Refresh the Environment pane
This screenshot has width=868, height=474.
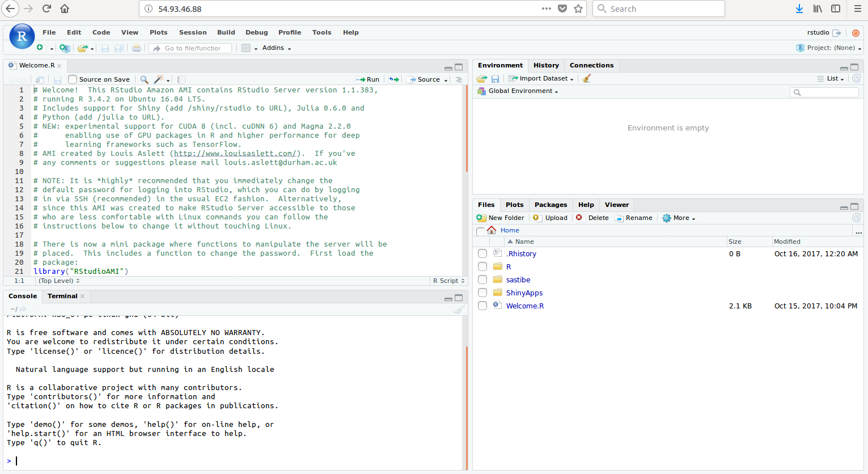point(857,78)
